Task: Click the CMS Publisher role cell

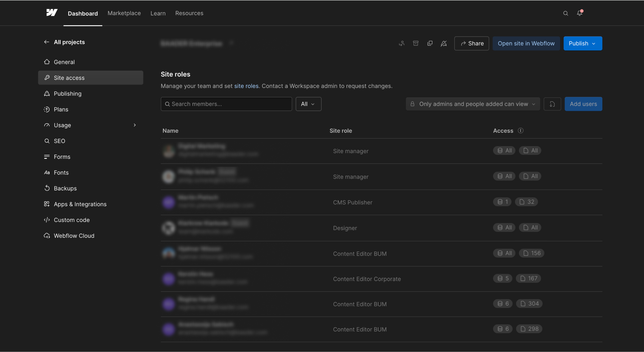Action: [353, 203]
